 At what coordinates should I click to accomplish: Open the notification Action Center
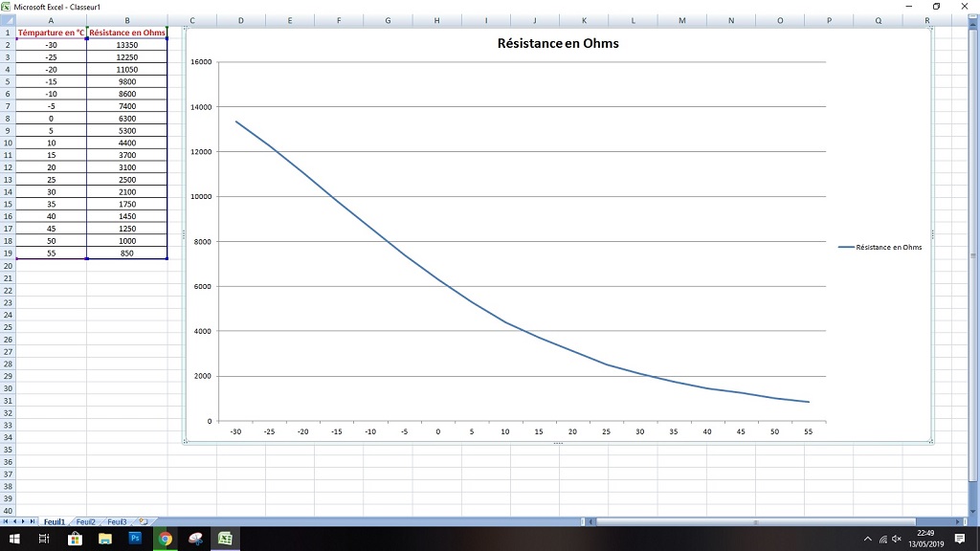coord(959,539)
